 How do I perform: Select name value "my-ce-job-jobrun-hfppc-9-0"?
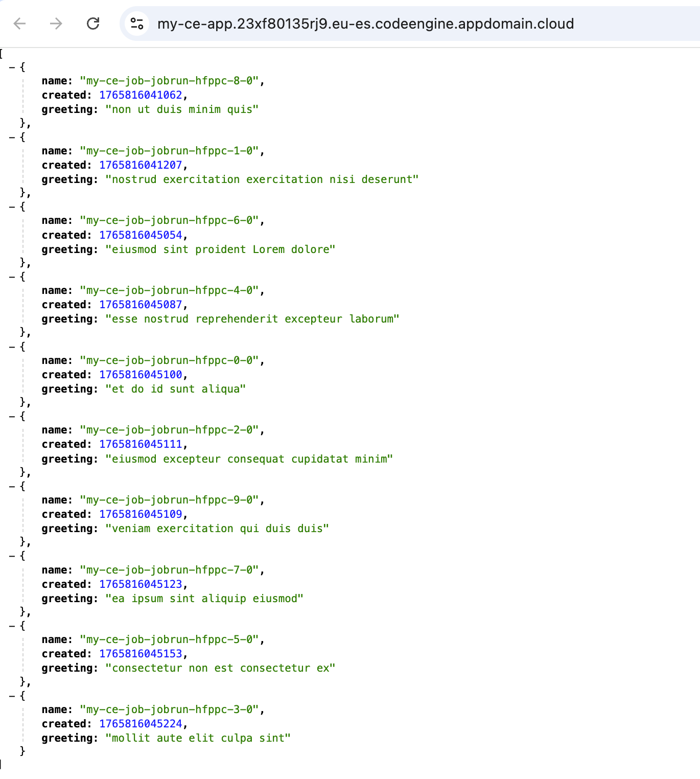point(169,500)
